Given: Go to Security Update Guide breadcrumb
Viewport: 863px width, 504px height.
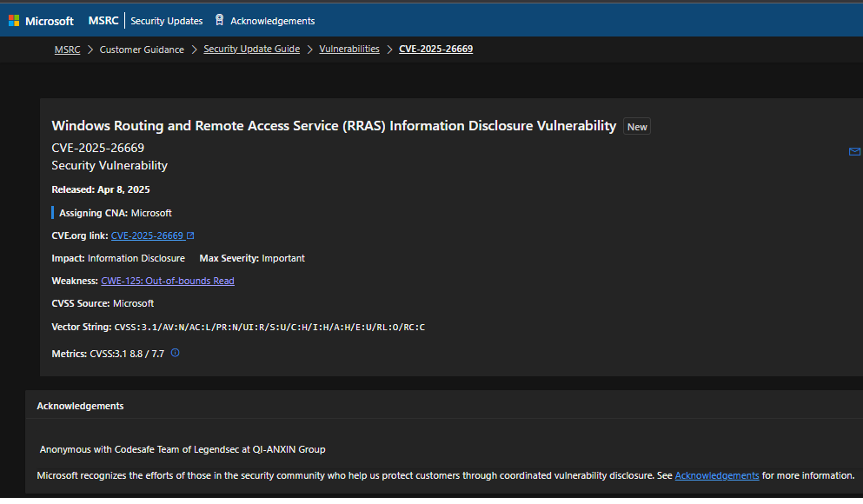Looking at the screenshot, I should click(x=251, y=50).
